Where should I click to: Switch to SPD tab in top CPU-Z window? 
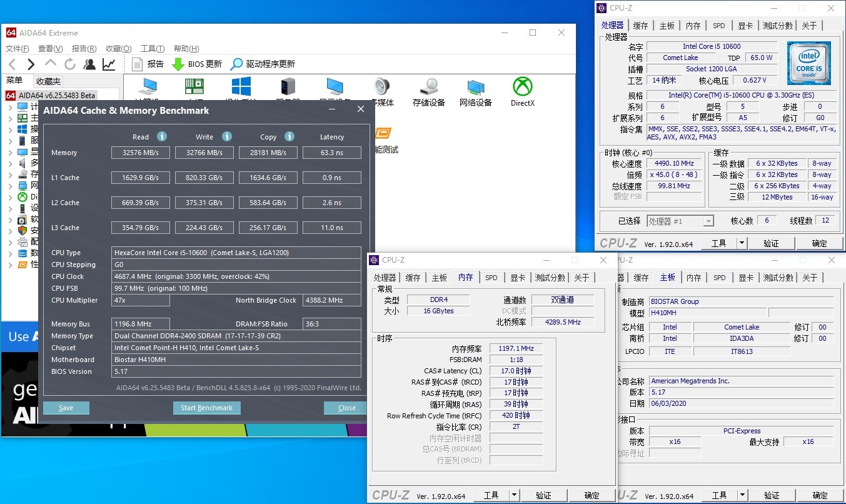coord(719,26)
